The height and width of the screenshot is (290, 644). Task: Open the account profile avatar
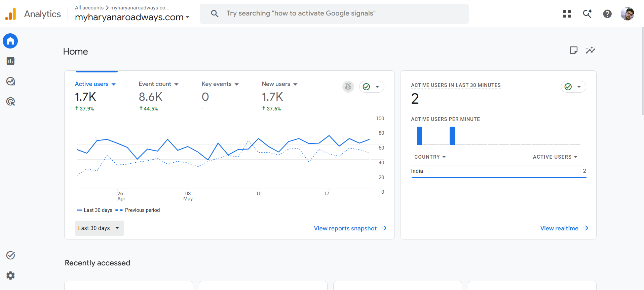point(628,14)
